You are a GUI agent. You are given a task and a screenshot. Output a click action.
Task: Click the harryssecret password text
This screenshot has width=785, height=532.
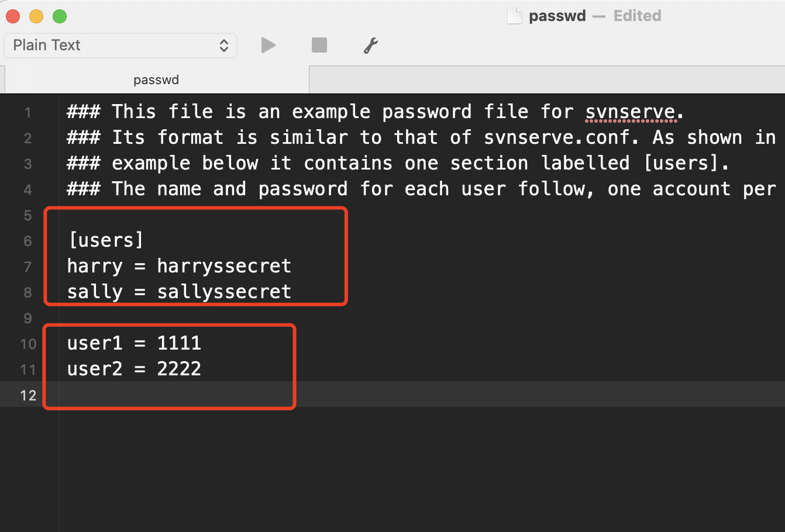(224, 266)
